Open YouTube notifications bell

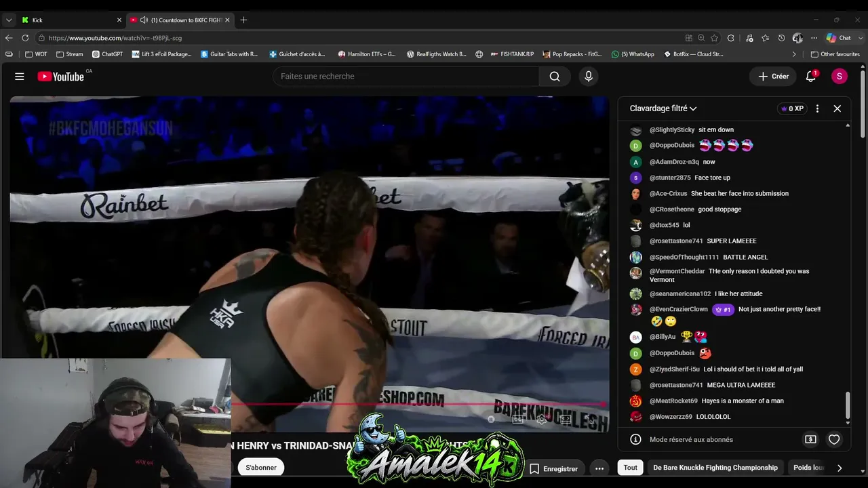(x=811, y=77)
